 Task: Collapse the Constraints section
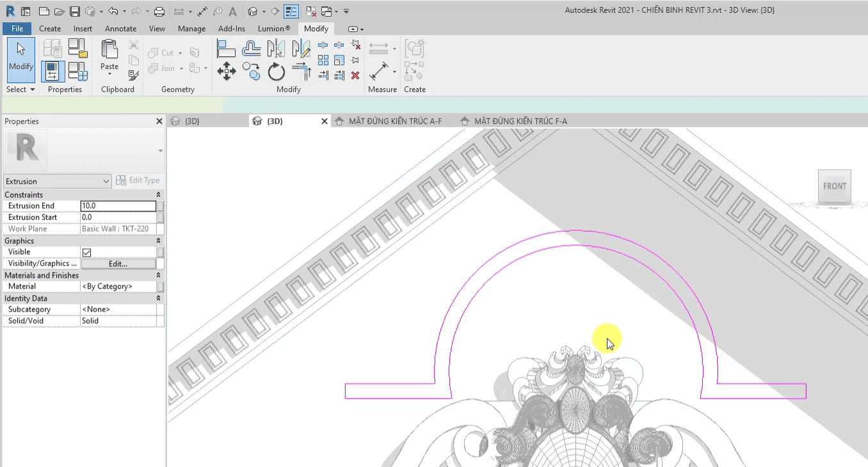pos(158,194)
